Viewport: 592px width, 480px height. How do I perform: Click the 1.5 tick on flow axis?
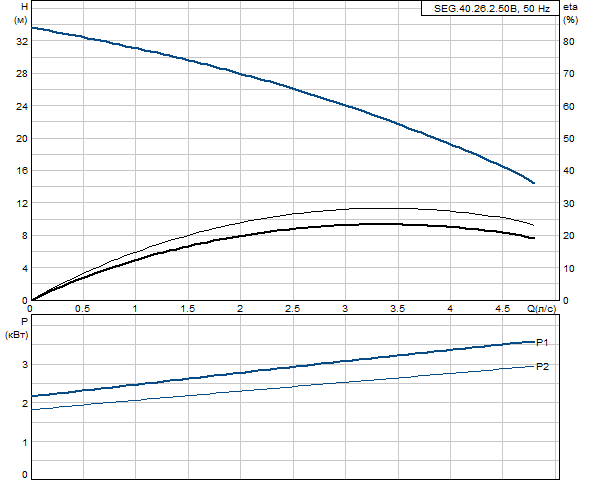[187, 309]
